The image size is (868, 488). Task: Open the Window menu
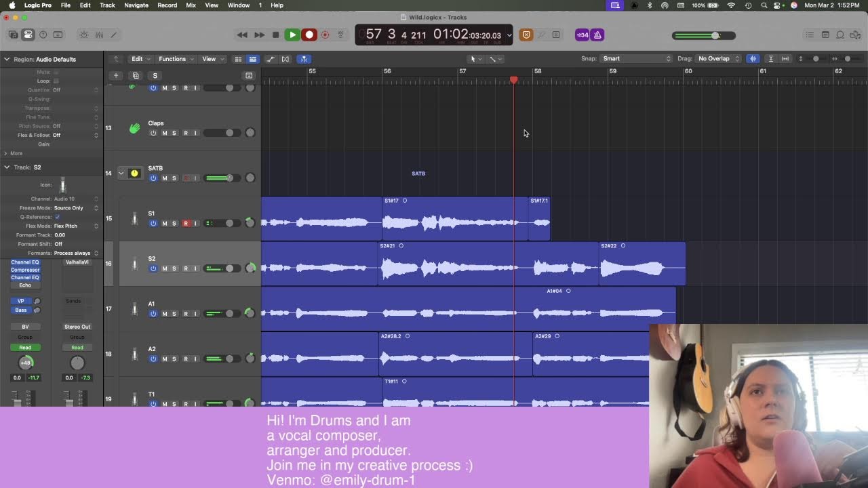click(238, 5)
